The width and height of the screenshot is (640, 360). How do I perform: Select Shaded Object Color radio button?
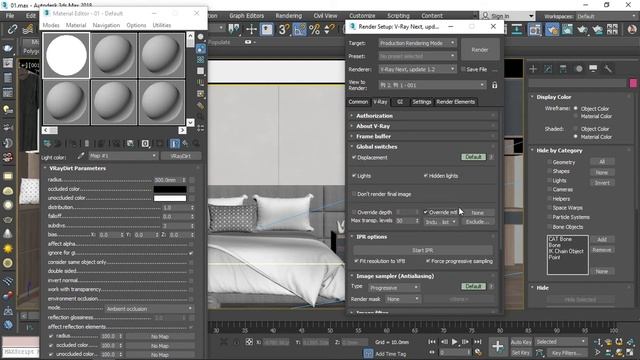[x=576, y=129]
